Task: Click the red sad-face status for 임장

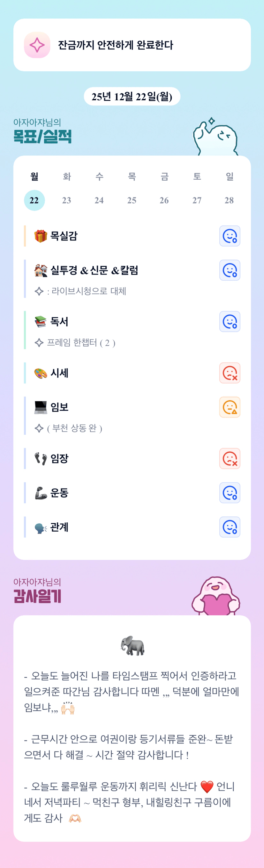Action: point(230,458)
